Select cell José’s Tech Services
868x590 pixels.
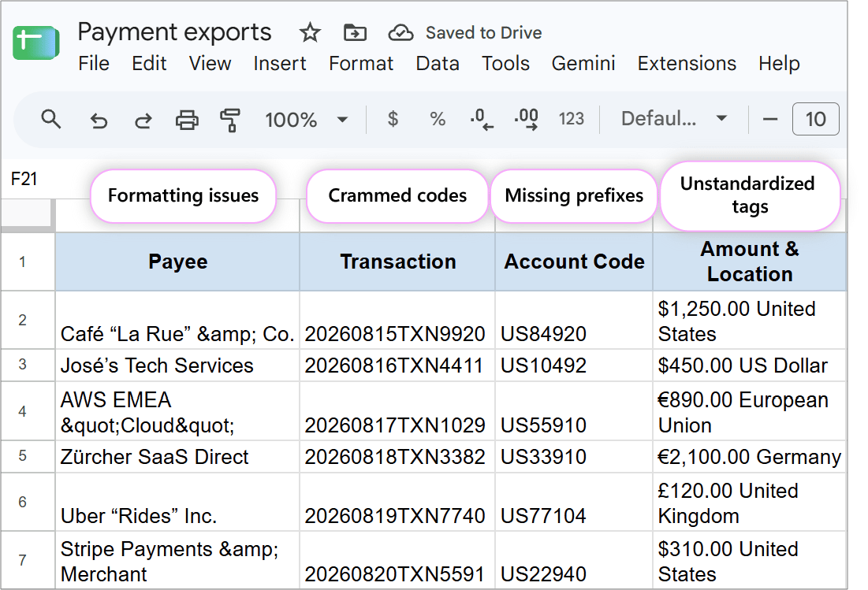pos(177,365)
